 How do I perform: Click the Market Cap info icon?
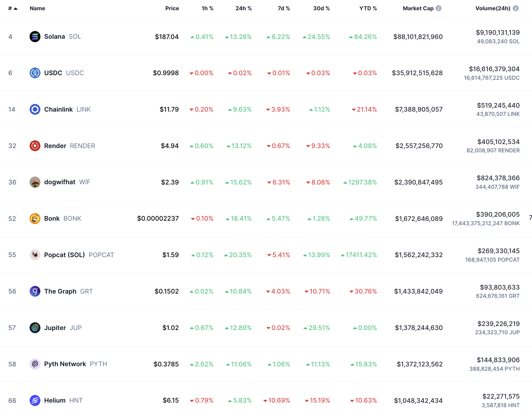tap(439, 8)
